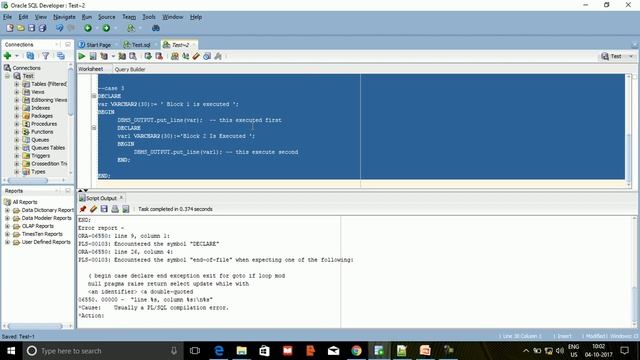The image size is (640, 360).
Task: Open the Source menu
Action: point(107,17)
